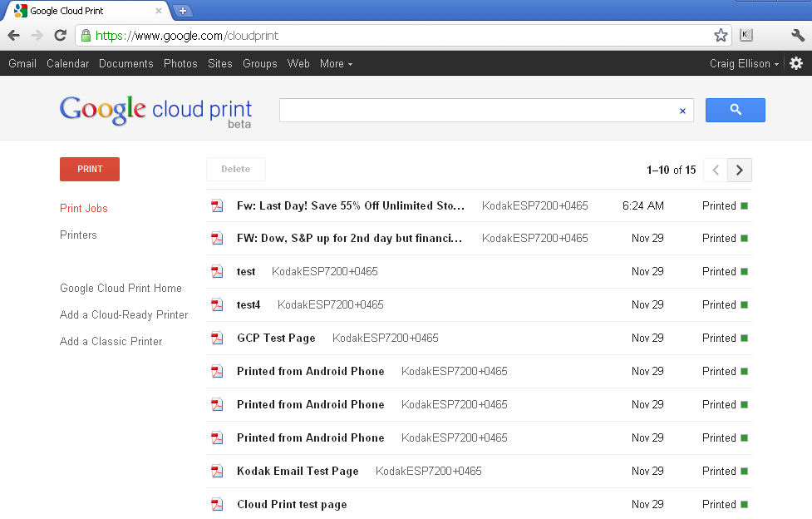The height and width of the screenshot is (519, 812).
Task: Click the PDF icon beside 'GCP Test Page'
Action: point(217,338)
